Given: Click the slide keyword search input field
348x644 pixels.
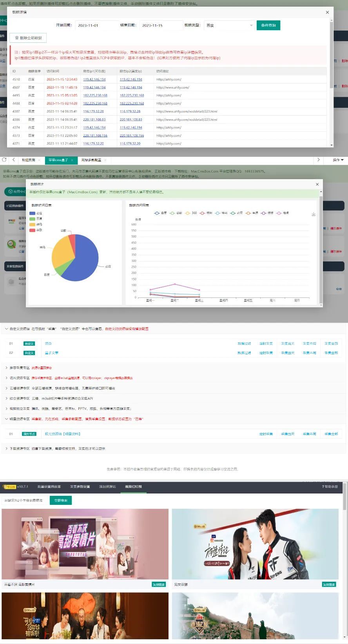Looking at the screenshot, I should click(x=25, y=501).
